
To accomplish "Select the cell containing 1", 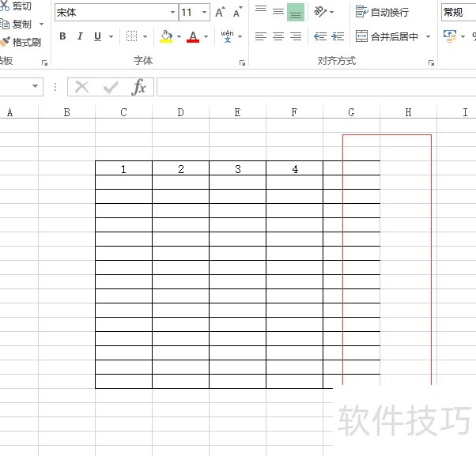I will click(123, 168).
